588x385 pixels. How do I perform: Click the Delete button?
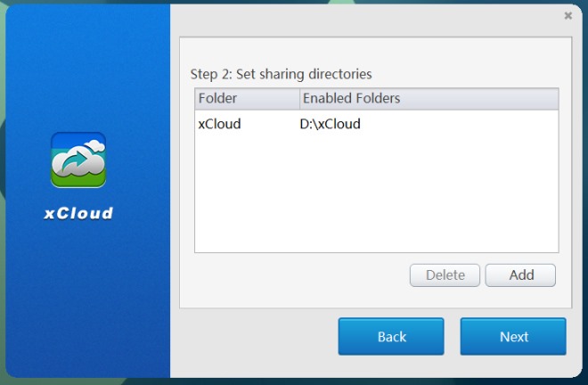pos(445,275)
